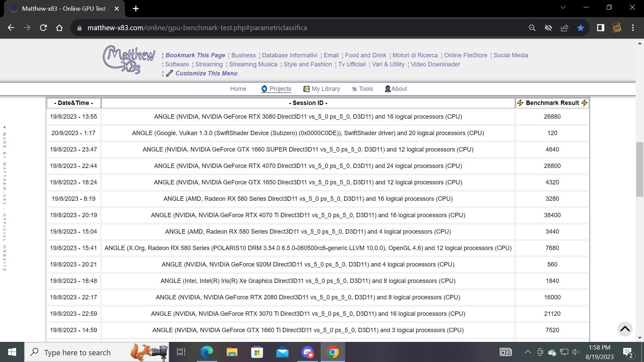Open the About nav item
This screenshot has width=644, height=362.
click(x=396, y=89)
